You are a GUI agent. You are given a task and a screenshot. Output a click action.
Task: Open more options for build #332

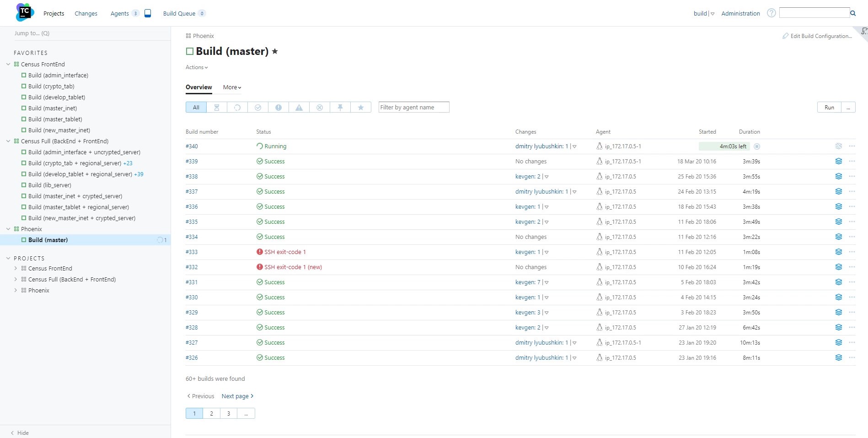tap(852, 267)
